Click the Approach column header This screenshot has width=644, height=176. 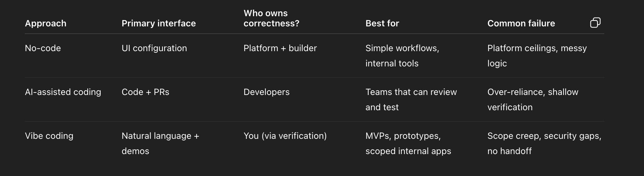pos(46,24)
